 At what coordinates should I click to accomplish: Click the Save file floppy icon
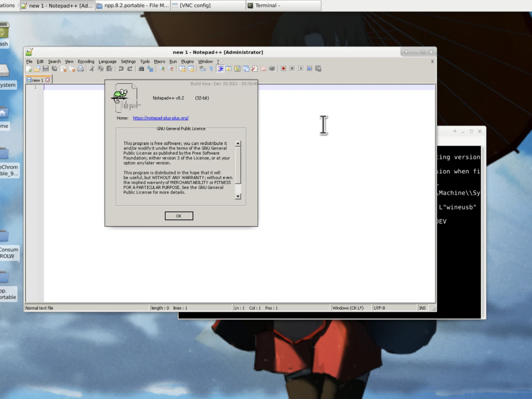tap(46, 69)
